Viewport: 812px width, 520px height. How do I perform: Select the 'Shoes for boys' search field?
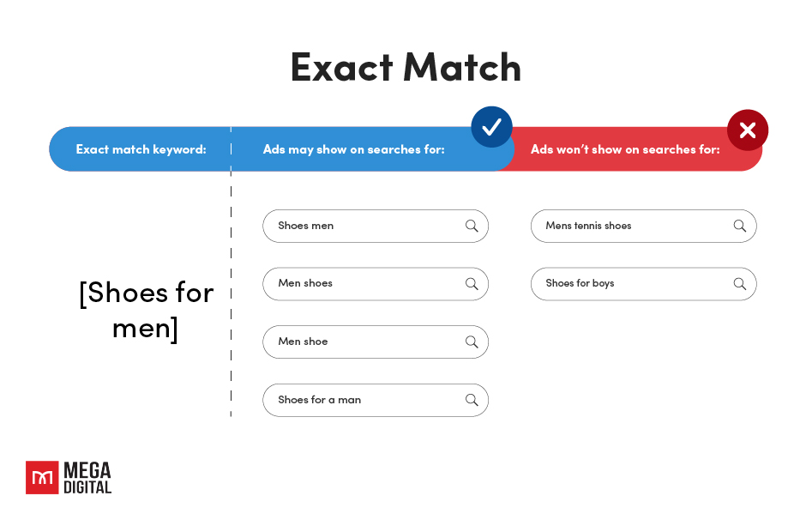tap(644, 283)
